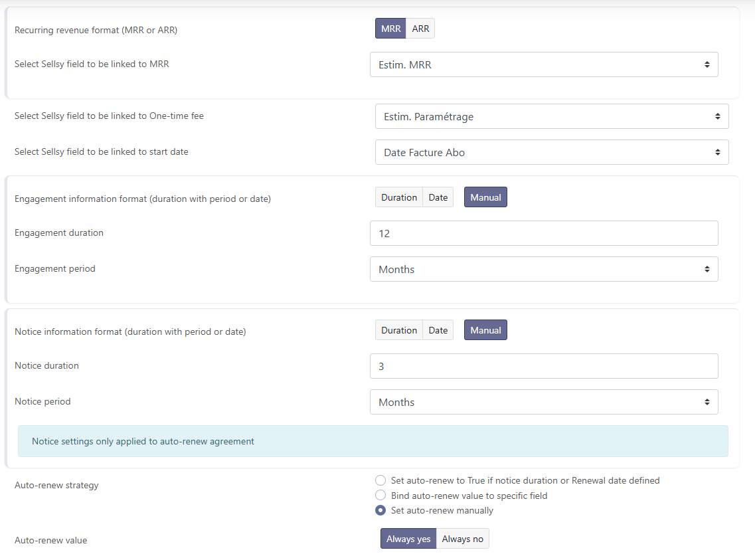
Task: Open the Engagement period Months dropdown
Action: pos(543,269)
